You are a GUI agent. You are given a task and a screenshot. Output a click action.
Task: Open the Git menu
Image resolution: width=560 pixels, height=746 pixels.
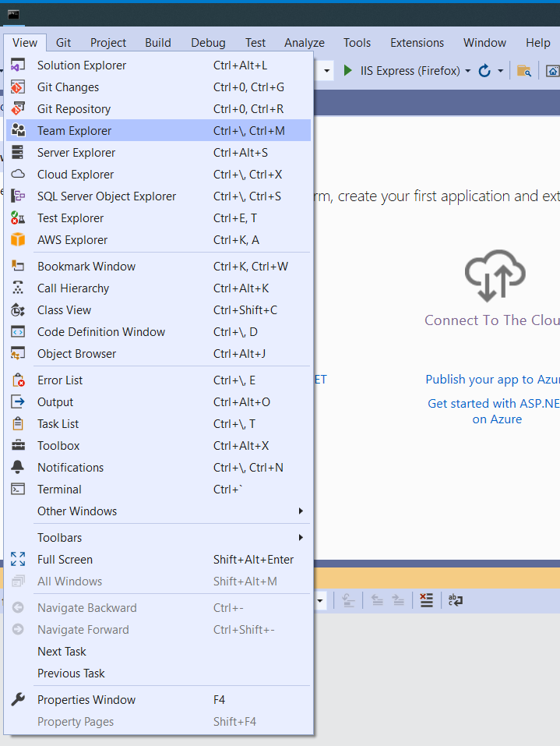(63, 43)
